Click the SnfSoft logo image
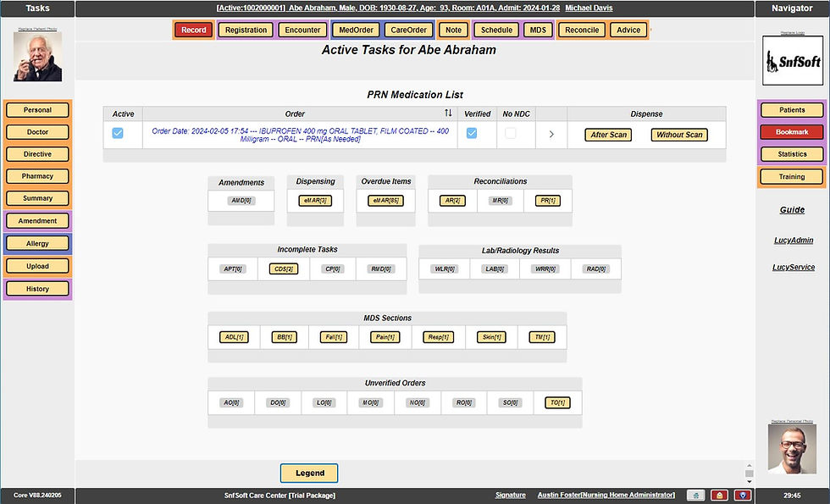This screenshot has height=504, width=830. [793, 61]
